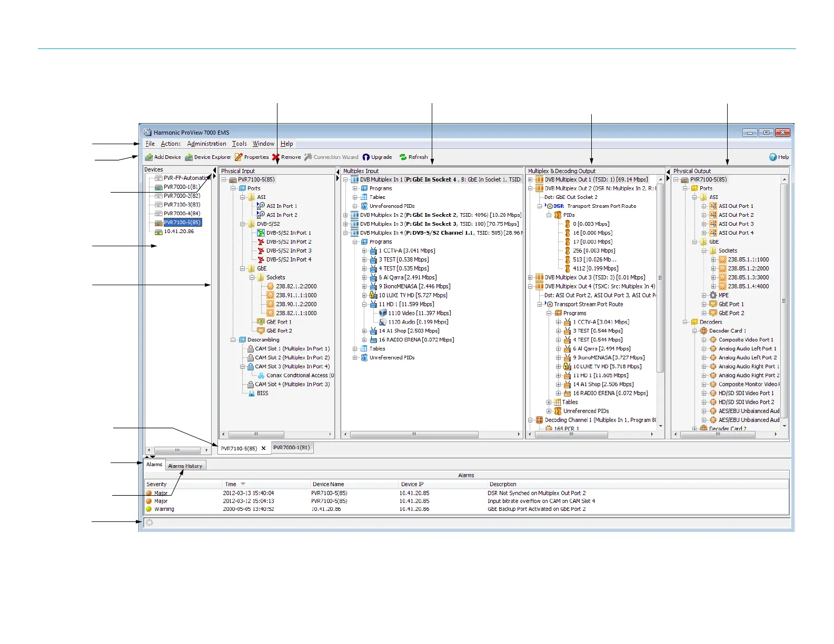Viewport: 834px width, 644px height.
Task: Open Help via the question mark icon
Action: [x=773, y=157]
